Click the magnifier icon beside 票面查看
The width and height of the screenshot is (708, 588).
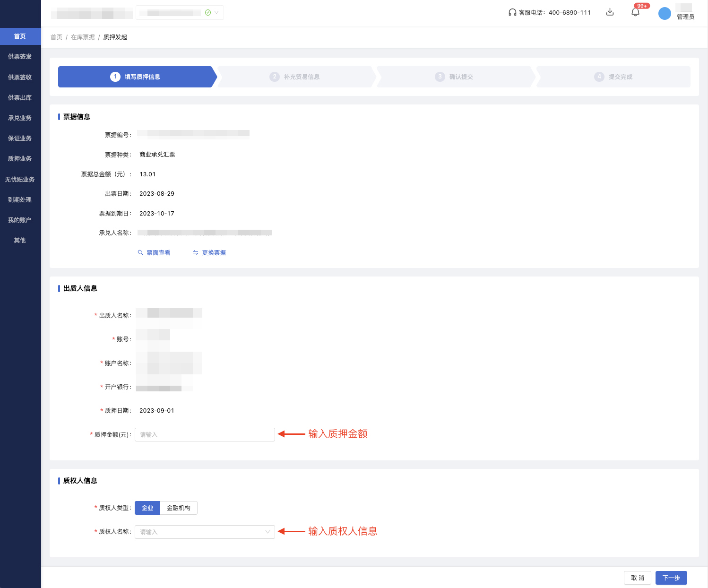coord(140,253)
